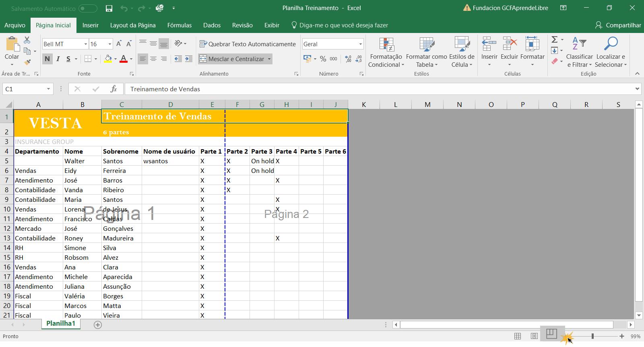
Task: Click the Clear eraser icon
Action: tap(555, 61)
